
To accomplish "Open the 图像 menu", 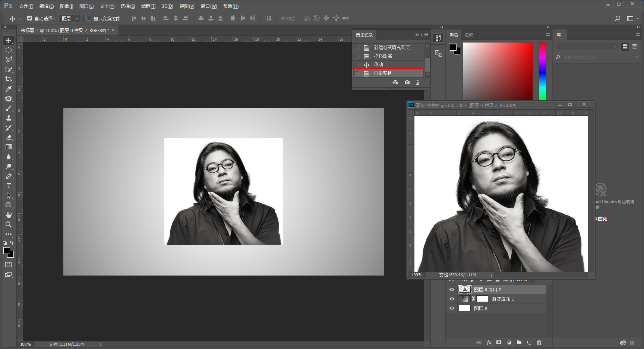I will pos(67,6).
